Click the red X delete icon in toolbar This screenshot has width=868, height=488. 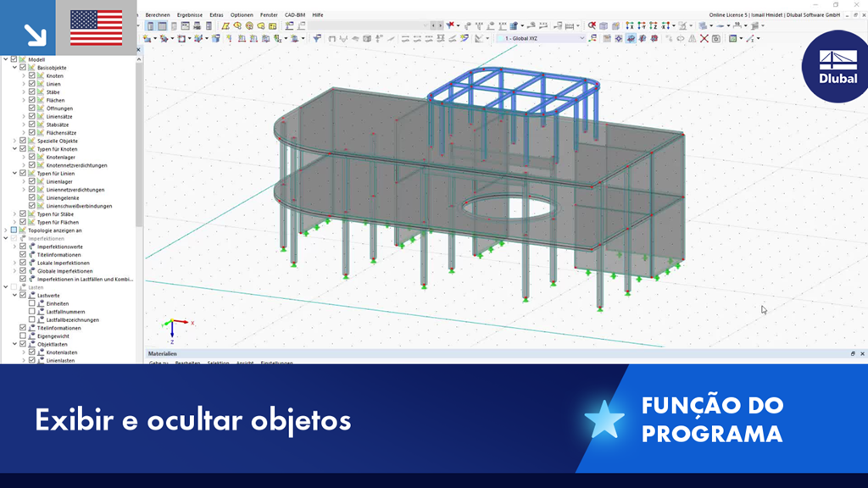pyautogui.click(x=704, y=36)
